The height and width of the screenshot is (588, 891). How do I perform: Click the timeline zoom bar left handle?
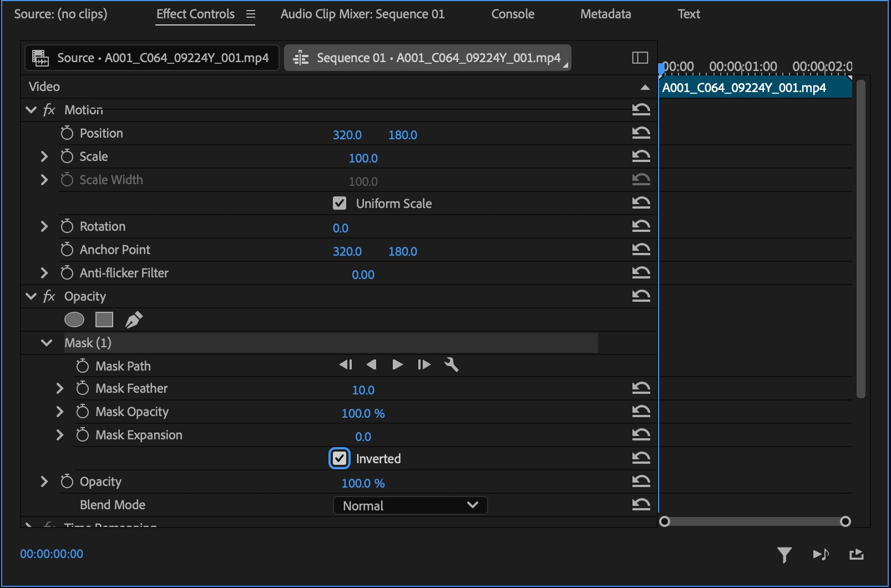coord(665,521)
